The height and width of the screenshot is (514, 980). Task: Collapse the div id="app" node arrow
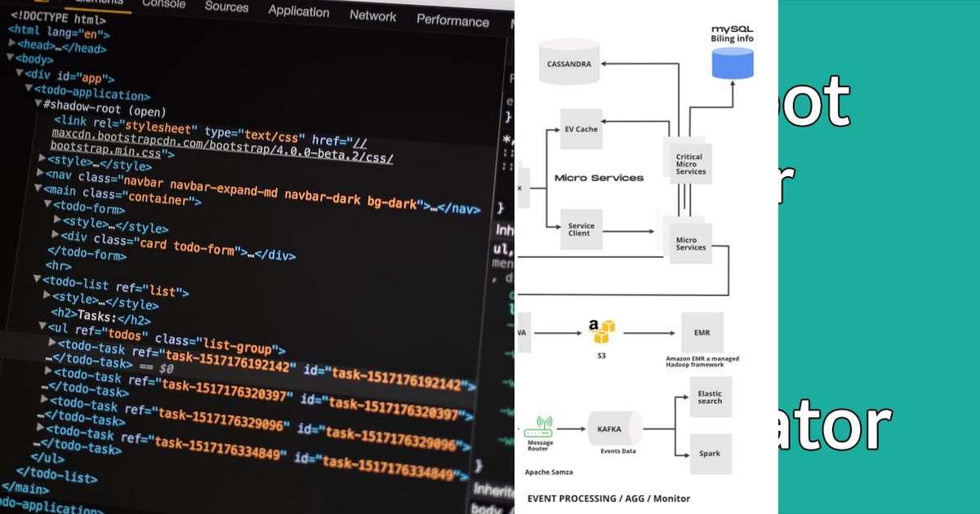point(19,73)
